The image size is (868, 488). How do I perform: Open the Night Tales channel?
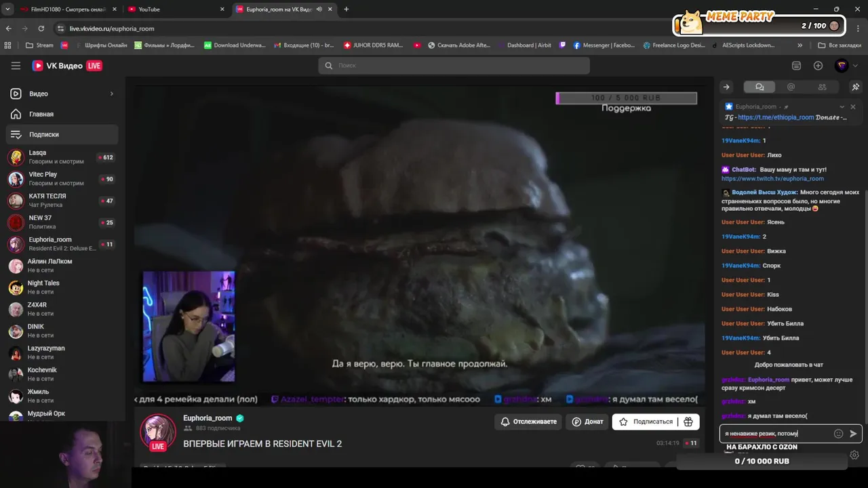point(62,287)
